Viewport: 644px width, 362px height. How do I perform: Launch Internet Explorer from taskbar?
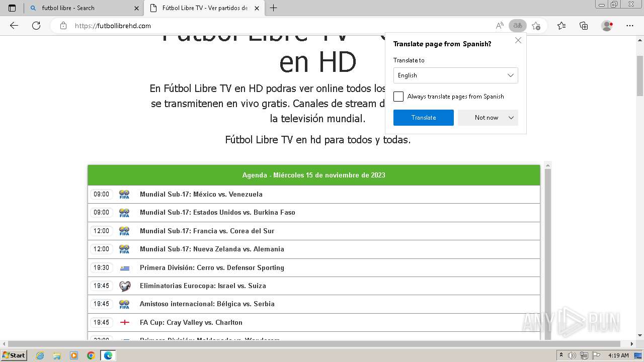click(40, 355)
